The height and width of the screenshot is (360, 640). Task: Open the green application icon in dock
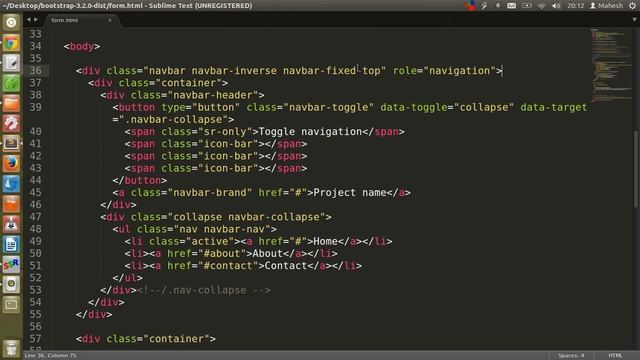click(11, 83)
